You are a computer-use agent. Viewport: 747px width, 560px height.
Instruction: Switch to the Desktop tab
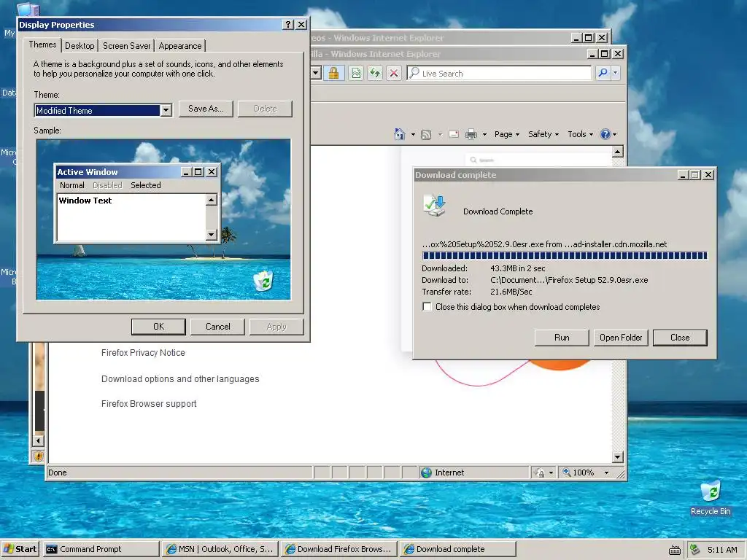click(80, 46)
